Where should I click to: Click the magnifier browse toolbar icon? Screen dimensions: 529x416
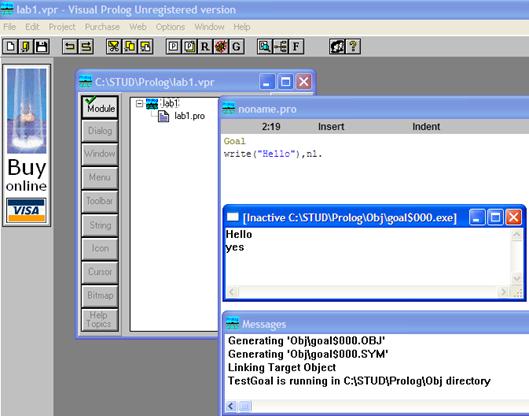(x=265, y=47)
